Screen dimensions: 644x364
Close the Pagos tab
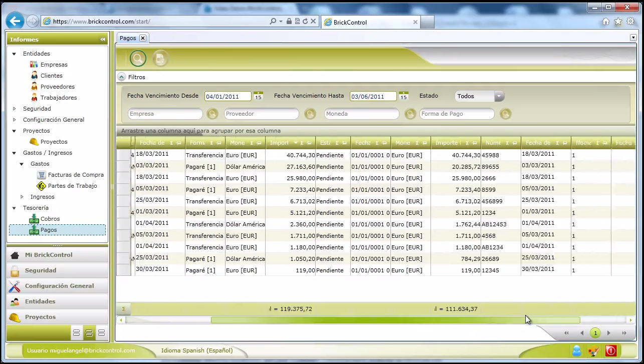[143, 38]
